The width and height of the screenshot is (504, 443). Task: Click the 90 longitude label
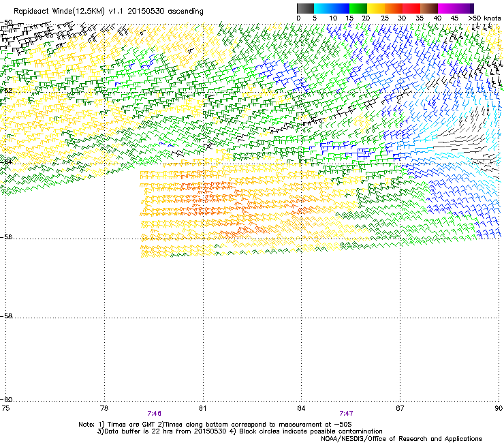pos(499,408)
